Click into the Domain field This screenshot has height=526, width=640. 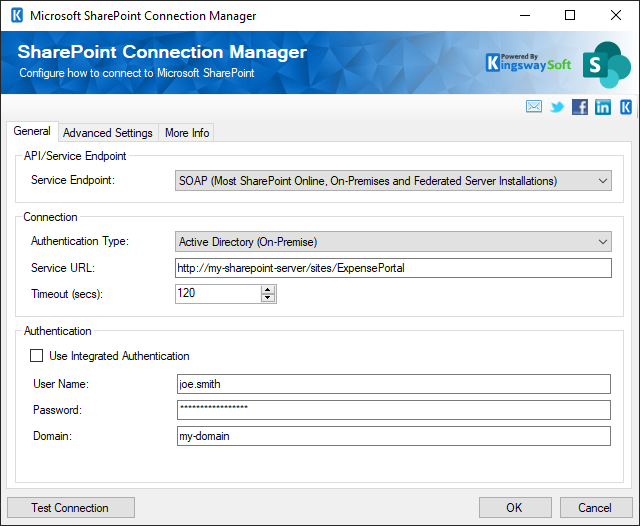click(x=393, y=436)
